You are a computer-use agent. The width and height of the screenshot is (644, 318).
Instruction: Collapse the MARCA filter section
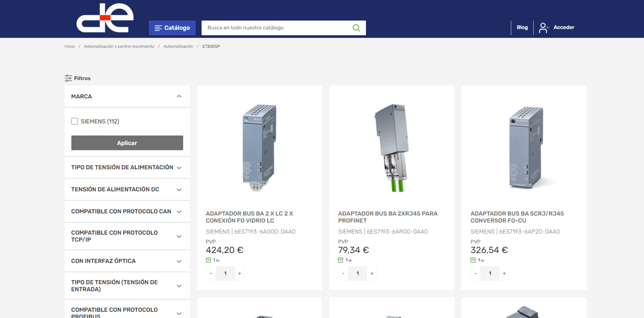coord(179,96)
